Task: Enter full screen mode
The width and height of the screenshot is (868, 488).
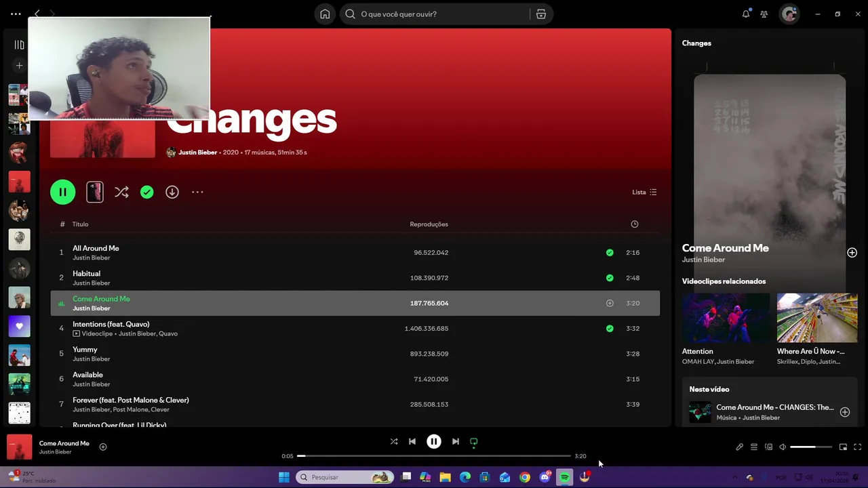Action: click(858, 447)
